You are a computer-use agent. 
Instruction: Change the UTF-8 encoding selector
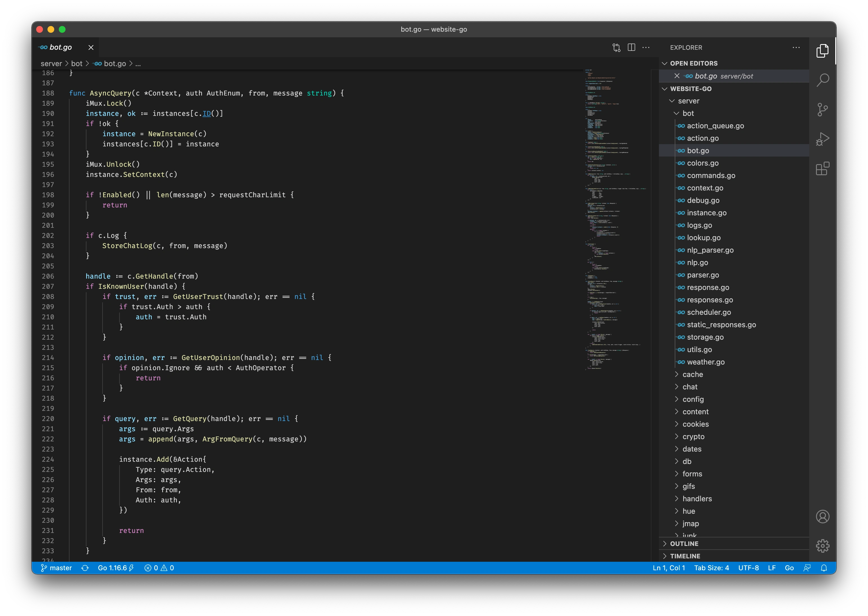pos(748,568)
